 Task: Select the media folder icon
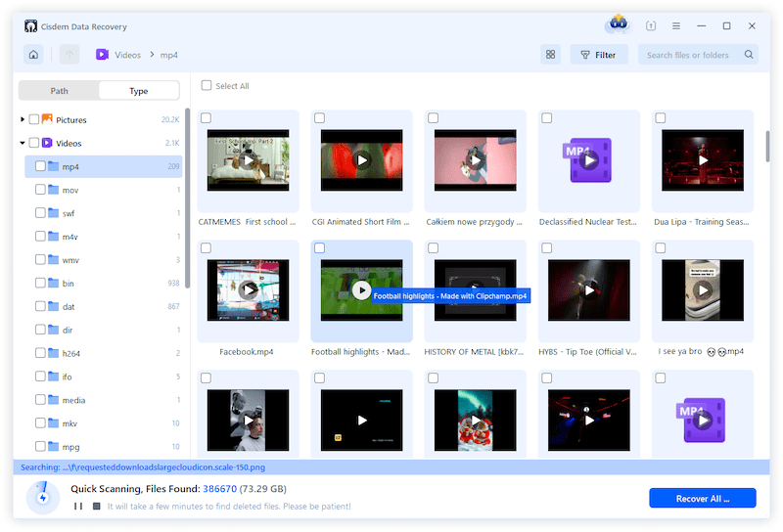54,400
